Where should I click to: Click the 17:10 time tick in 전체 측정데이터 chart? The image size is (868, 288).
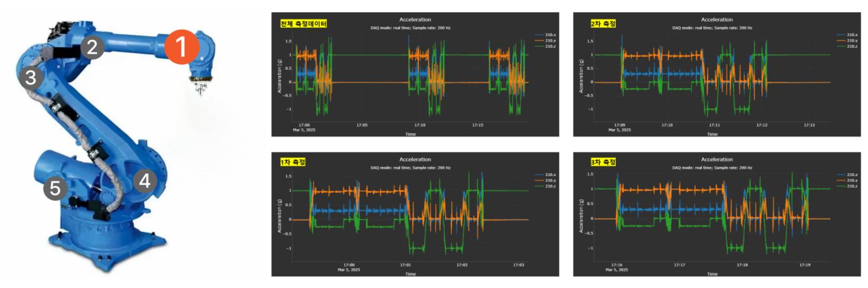point(420,125)
